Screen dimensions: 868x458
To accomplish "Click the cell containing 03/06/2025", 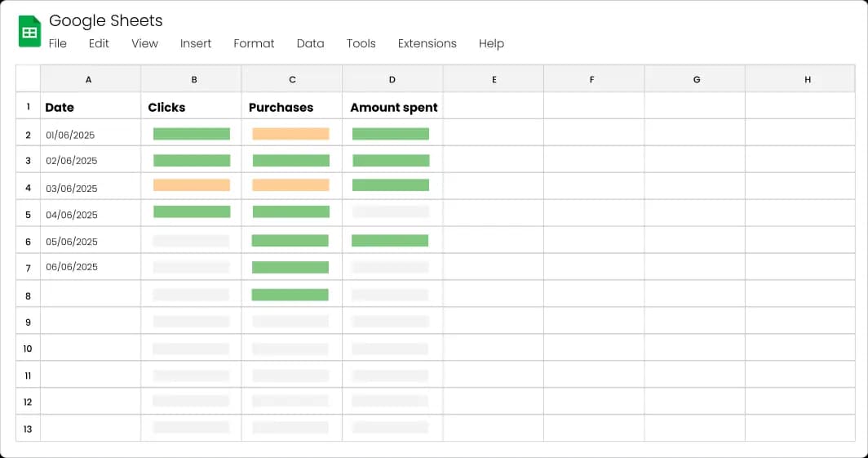I will (72, 188).
